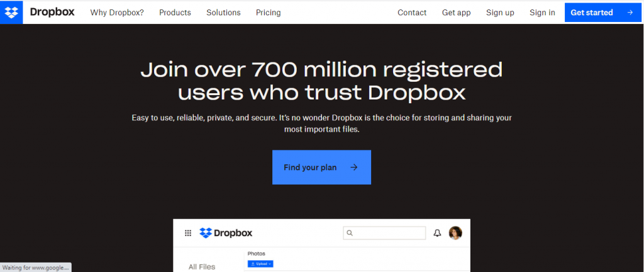Click the Dropbox wordmark in the top navigation
The width and height of the screenshot is (644, 272).
click(52, 13)
